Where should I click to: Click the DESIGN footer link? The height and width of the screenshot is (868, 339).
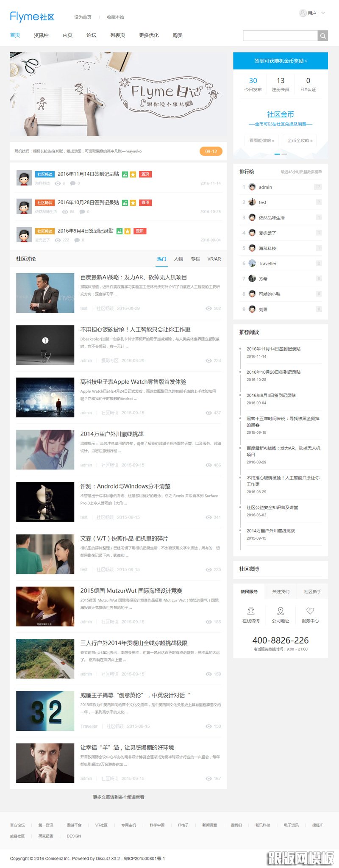pos(74,836)
